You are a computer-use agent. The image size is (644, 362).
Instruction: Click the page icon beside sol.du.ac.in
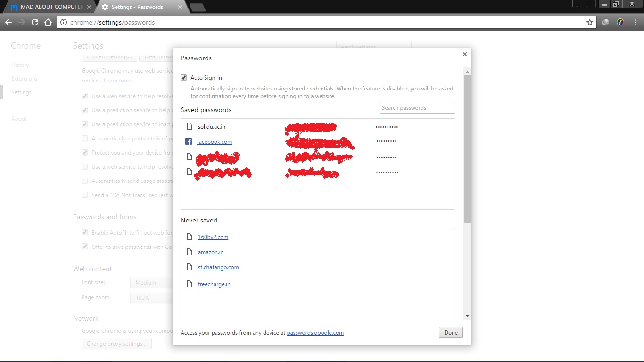(x=190, y=126)
